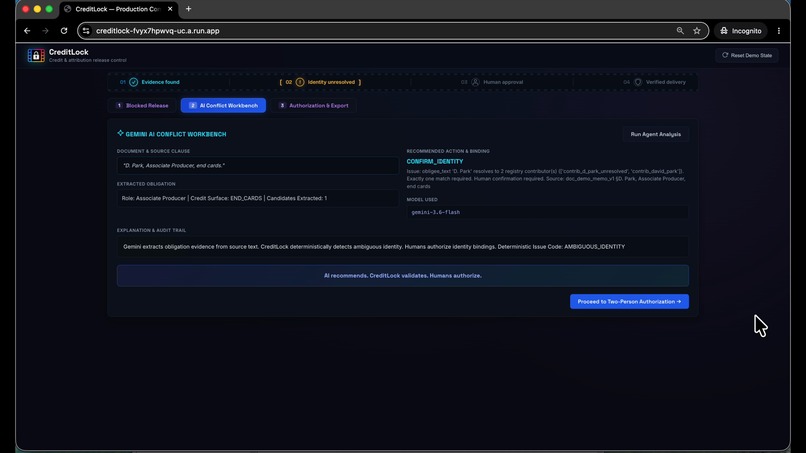Click Proceed to Two-Person Authorization button
The width and height of the screenshot is (806, 453).
629,301
